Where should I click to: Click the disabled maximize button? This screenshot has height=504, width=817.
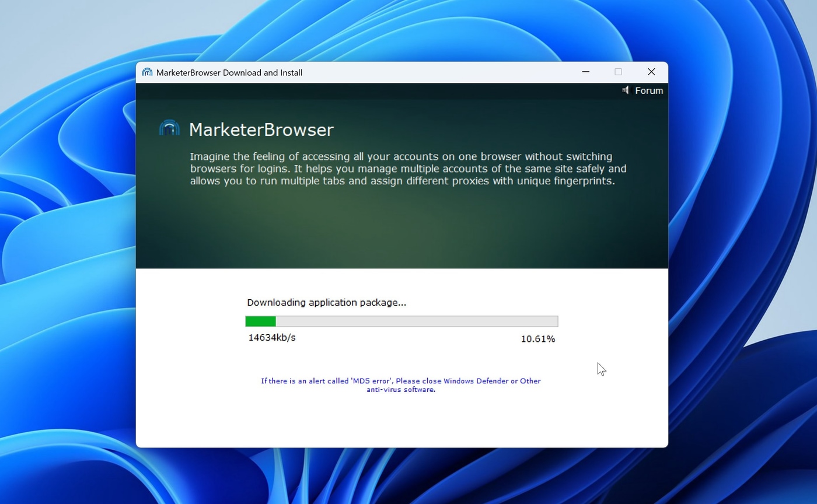(618, 72)
